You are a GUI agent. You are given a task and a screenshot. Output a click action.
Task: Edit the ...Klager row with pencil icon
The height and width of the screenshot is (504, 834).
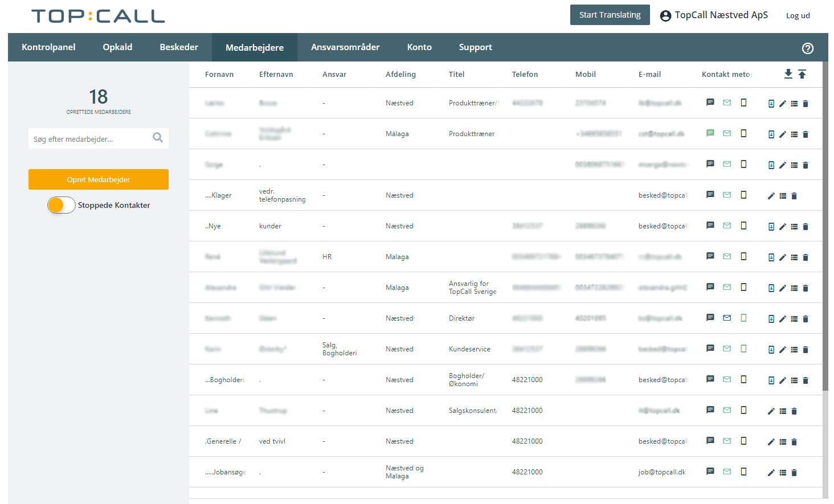coord(771,196)
